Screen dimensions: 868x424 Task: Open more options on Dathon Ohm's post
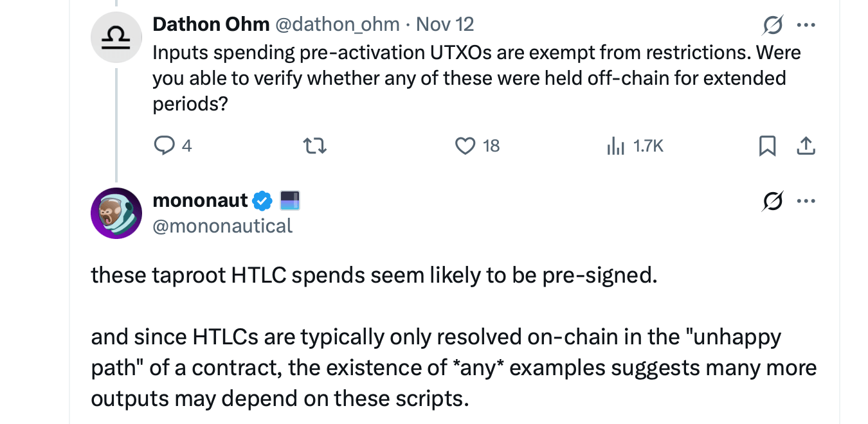(806, 26)
